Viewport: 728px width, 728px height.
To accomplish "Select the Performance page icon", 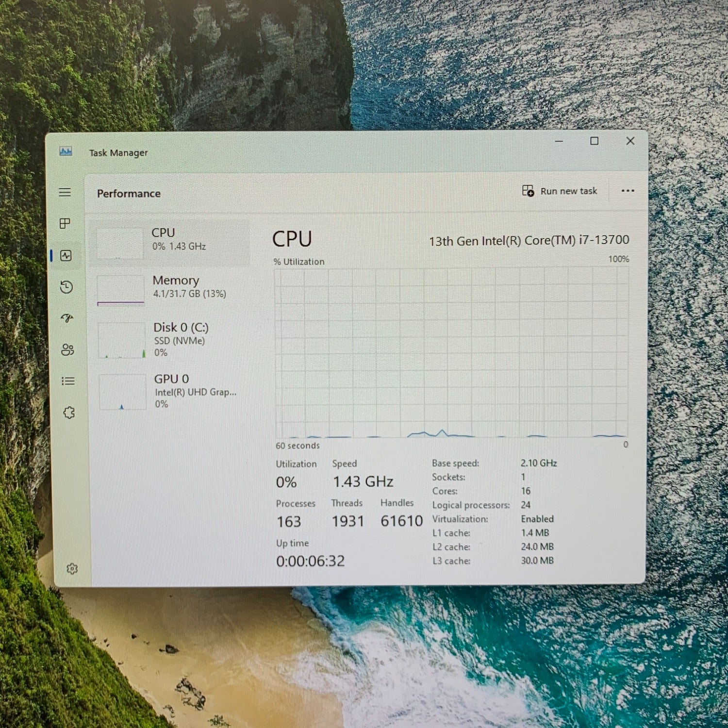I will click(66, 256).
